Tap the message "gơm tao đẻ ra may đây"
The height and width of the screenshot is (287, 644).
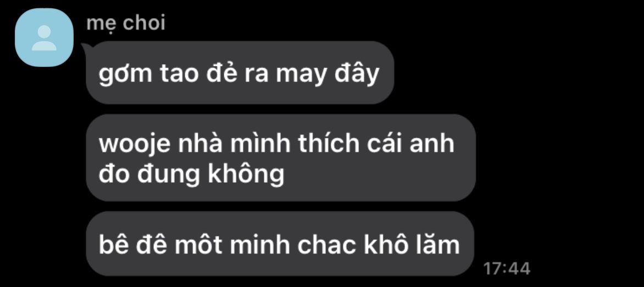[240, 72]
